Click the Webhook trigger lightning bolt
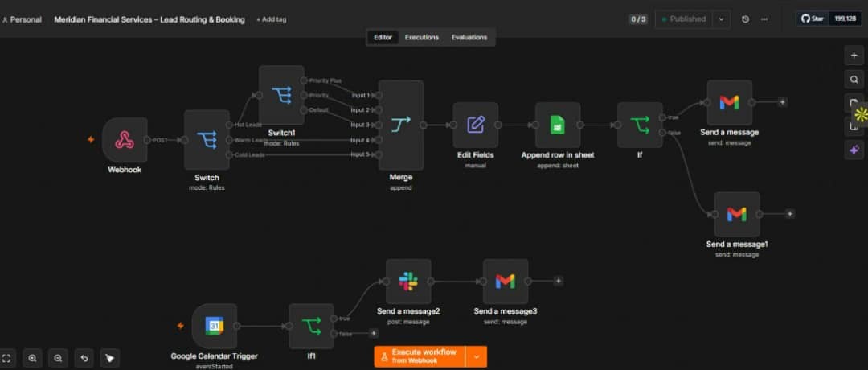This screenshot has width=868, height=370. click(91, 140)
